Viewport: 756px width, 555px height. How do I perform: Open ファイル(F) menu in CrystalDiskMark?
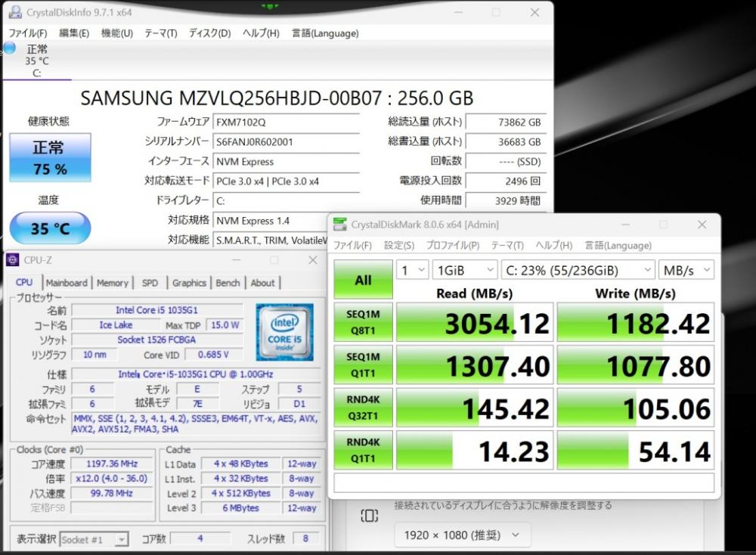coord(352,246)
